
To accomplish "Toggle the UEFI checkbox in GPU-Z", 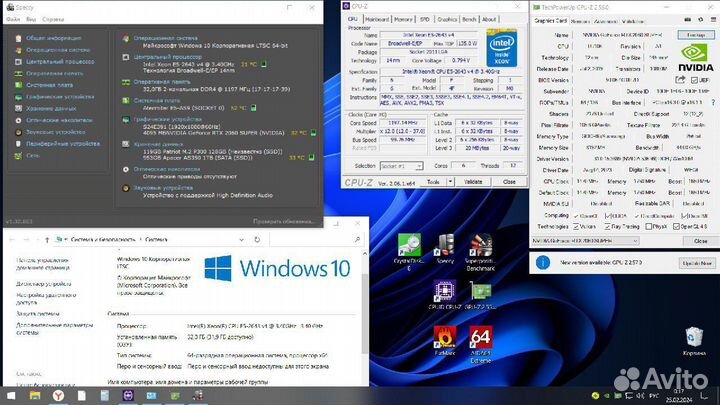I will 694,80.
